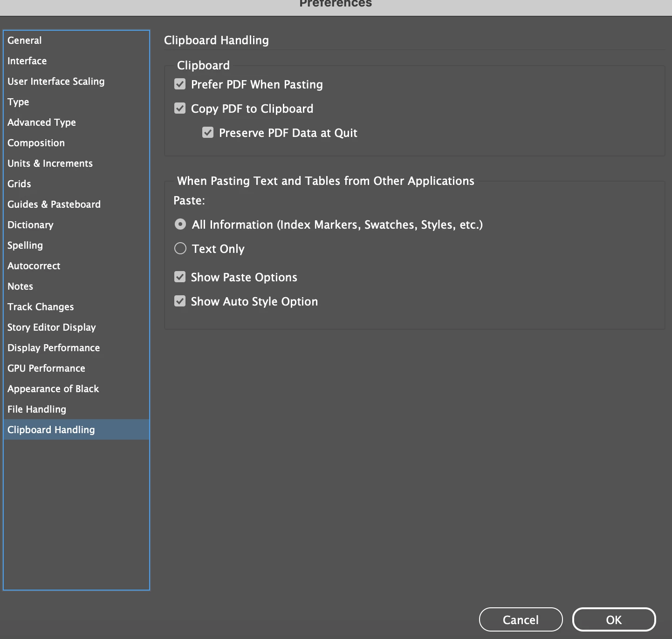Select Track Changes category
Image resolution: width=672 pixels, height=639 pixels.
click(76, 307)
